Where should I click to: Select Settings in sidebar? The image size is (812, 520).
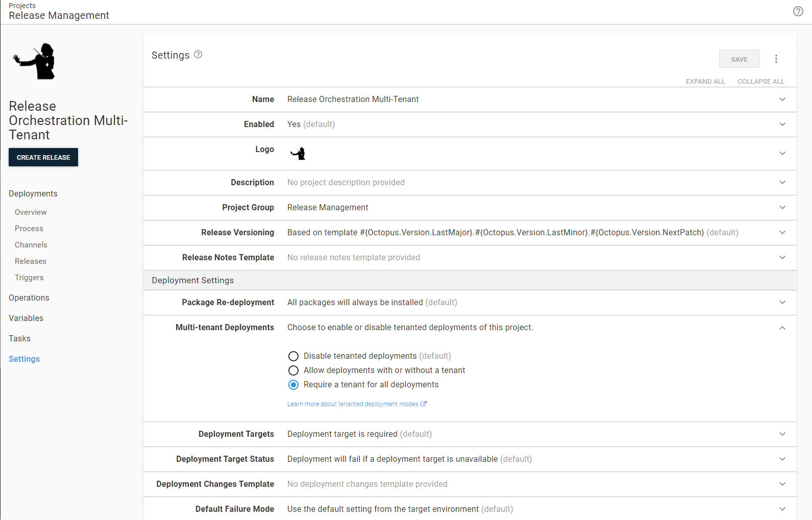[x=24, y=359]
